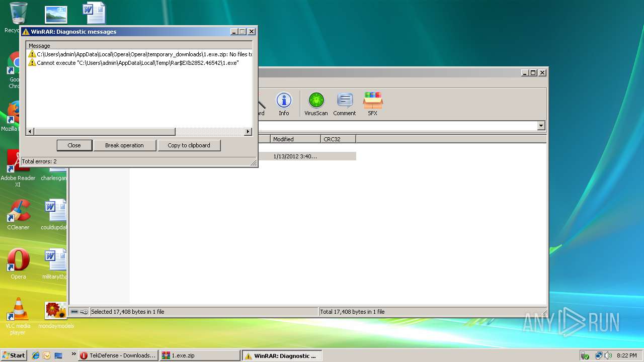This screenshot has width=644, height=362.
Task: Select the mondaymodels image icon
Action: [x=56, y=315]
